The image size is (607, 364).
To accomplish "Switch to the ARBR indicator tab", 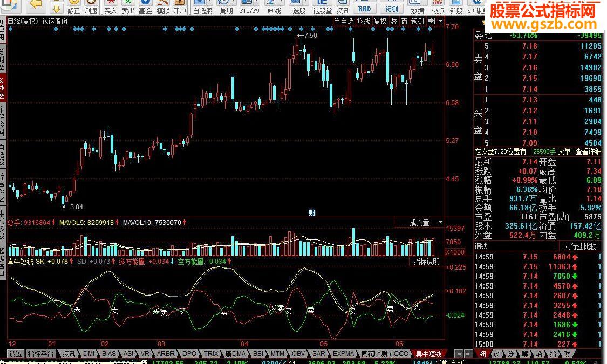I will point(165,354).
